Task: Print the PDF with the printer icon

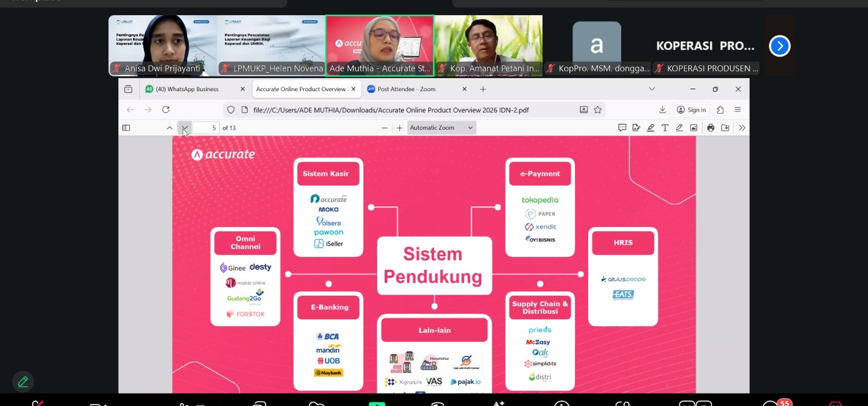Action: (x=711, y=128)
